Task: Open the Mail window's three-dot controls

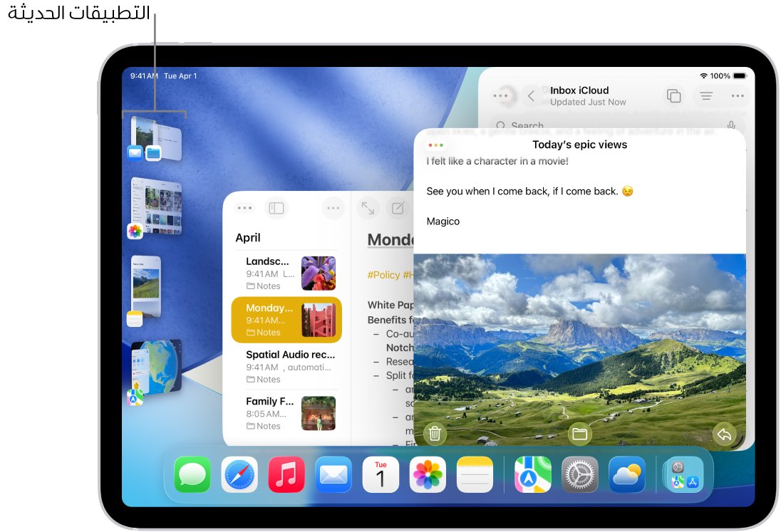Action: (501, 95)
